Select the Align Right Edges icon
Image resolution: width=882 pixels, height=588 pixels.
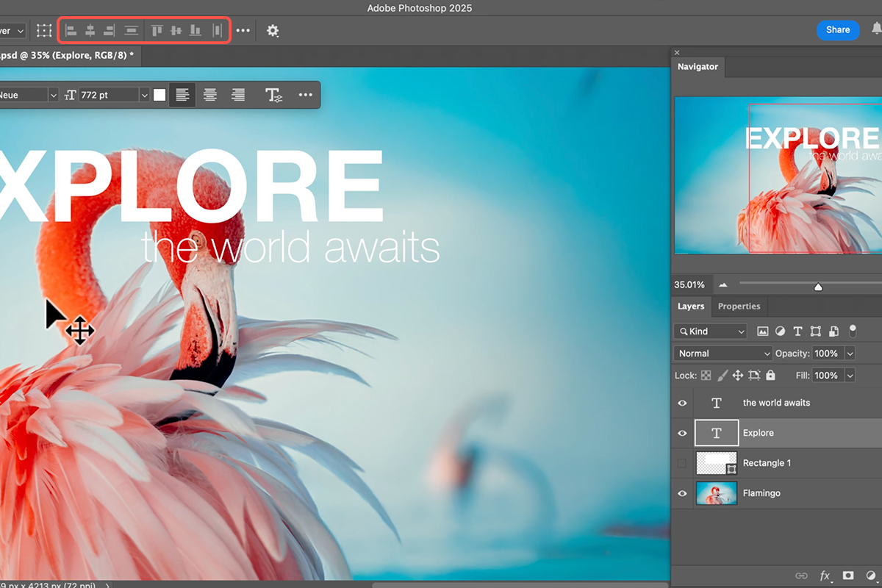point(109,30)
